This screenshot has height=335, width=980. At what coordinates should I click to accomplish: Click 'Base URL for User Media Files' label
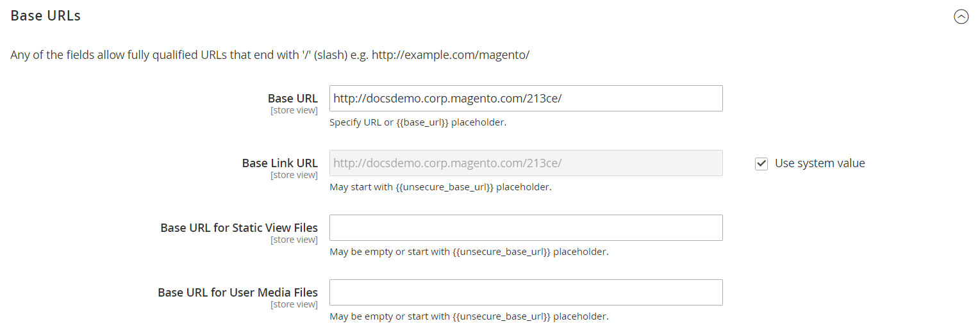[x=237, y=292]
